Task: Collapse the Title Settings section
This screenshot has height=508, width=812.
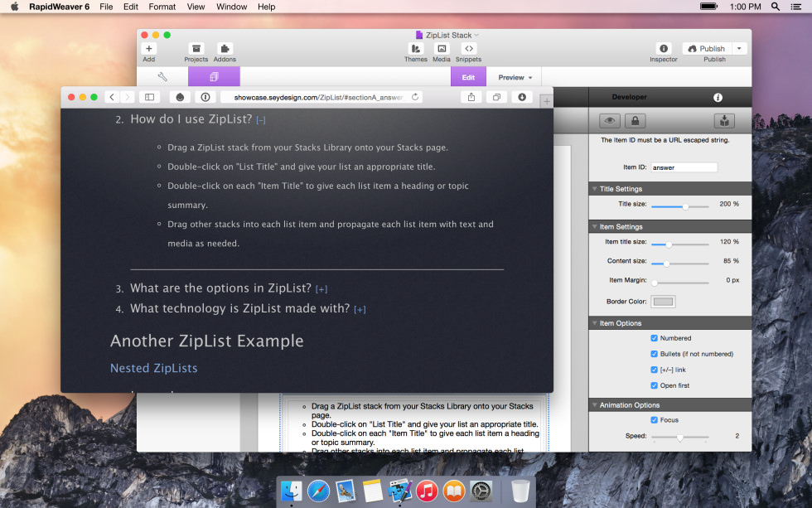Action: 595,189
